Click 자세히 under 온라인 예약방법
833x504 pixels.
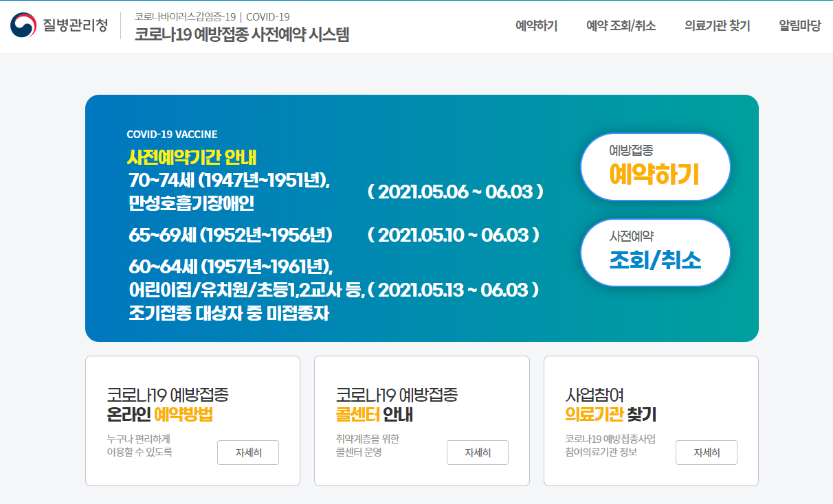click(x=248, y=453)
